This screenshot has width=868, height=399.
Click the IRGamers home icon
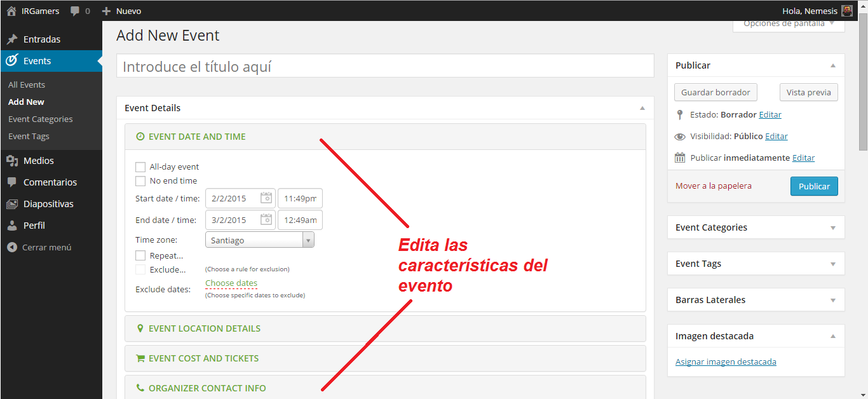11,11
